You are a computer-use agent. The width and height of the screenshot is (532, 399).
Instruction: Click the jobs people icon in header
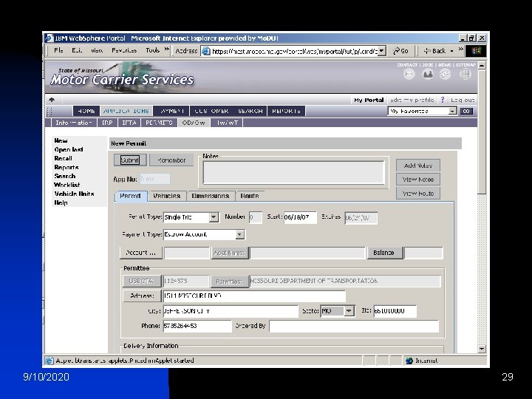click(x=428, y=74)
